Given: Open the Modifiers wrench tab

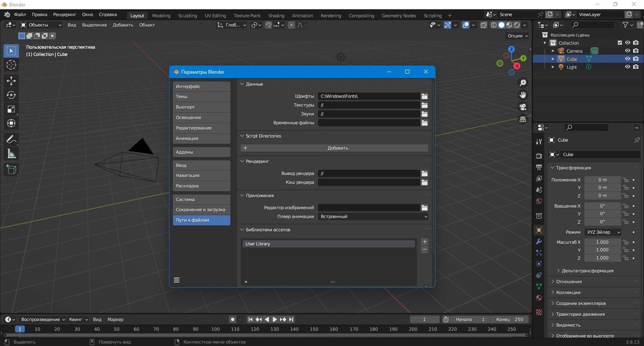Looking at the screenshot, I should (x=539, y=241).
